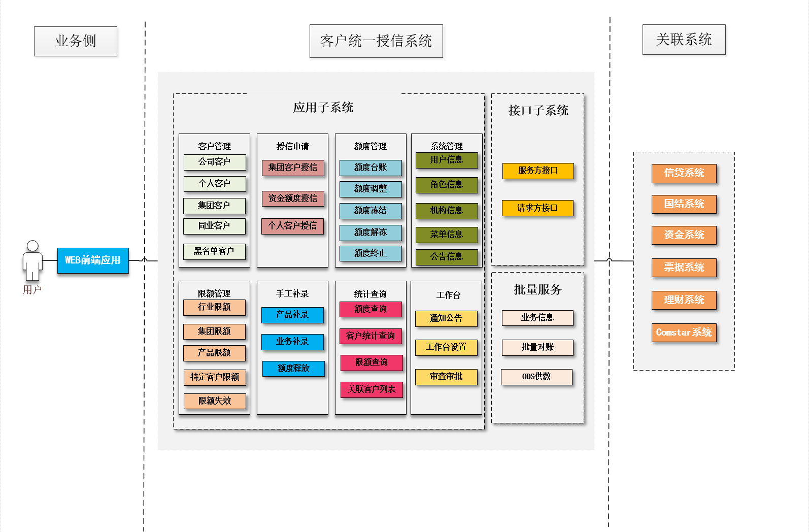This screenshot has height=532, width=809.
Task: Select the 限额查询 block
Action: tap(372, 362)
